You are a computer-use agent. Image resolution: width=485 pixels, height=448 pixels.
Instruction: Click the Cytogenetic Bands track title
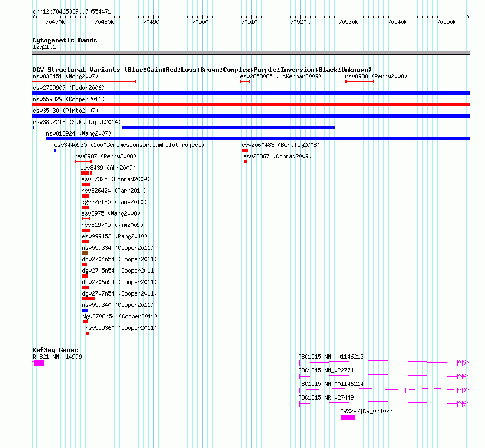pyautogui.click(x=65, y=40)
